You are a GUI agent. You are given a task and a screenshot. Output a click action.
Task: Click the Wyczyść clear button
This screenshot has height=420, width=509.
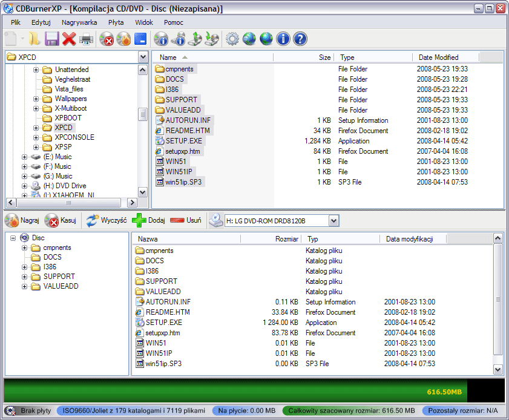coord(107,220)
